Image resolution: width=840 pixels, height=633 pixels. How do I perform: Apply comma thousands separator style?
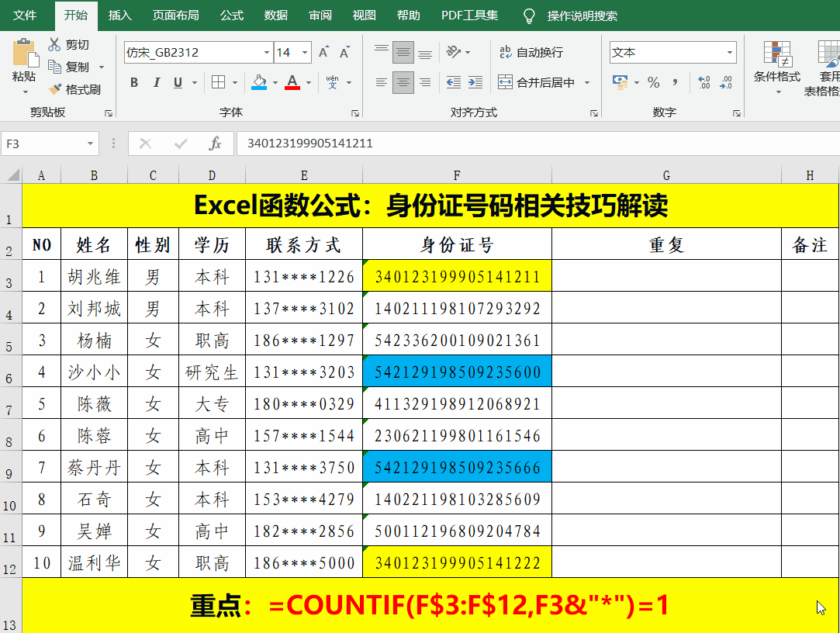[x=675, y=82]
